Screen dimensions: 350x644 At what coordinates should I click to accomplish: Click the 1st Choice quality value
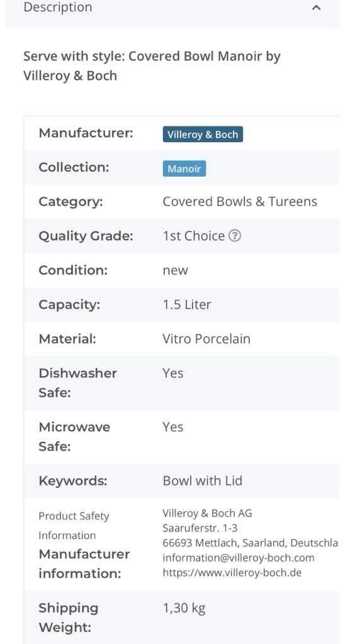coord(194,236)
